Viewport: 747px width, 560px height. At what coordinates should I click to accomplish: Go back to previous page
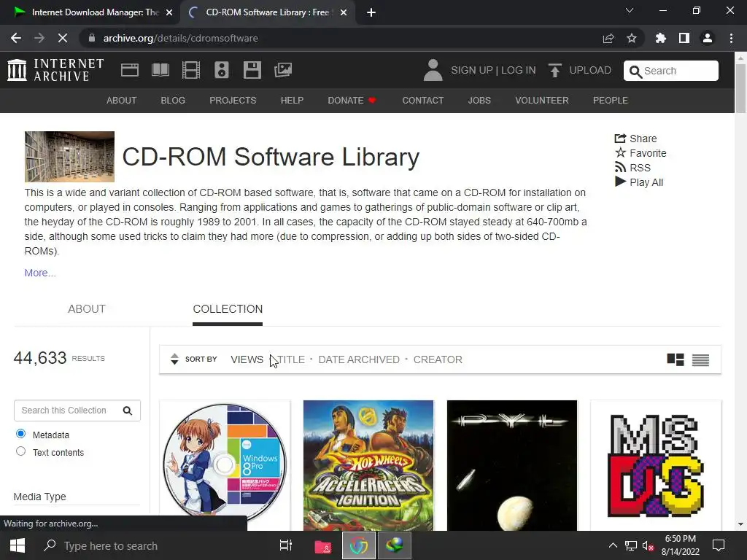(x=16, y=38)
